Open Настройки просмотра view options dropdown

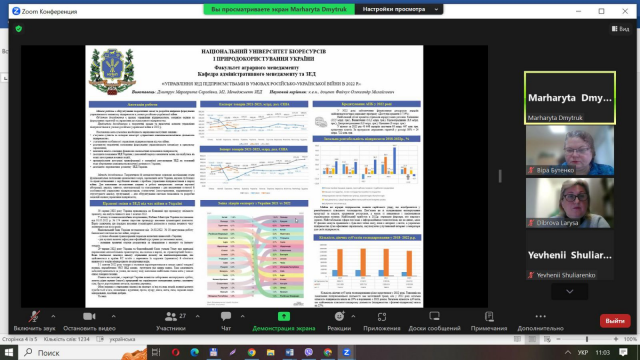coord(399,9)
